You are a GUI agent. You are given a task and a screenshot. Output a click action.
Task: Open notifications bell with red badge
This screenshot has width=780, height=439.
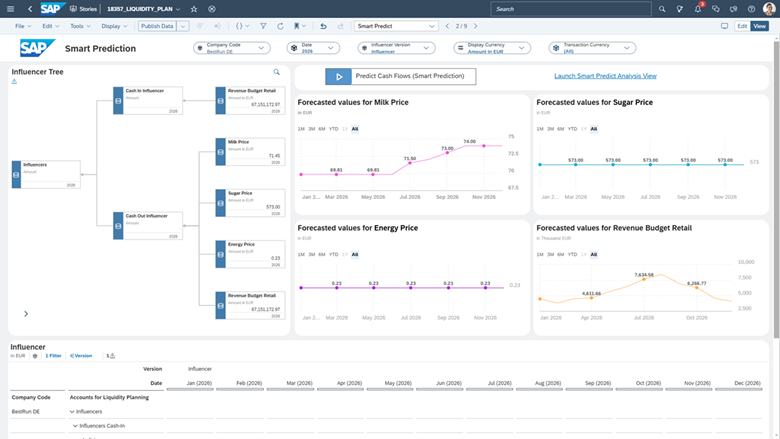(x=698, y=8)
